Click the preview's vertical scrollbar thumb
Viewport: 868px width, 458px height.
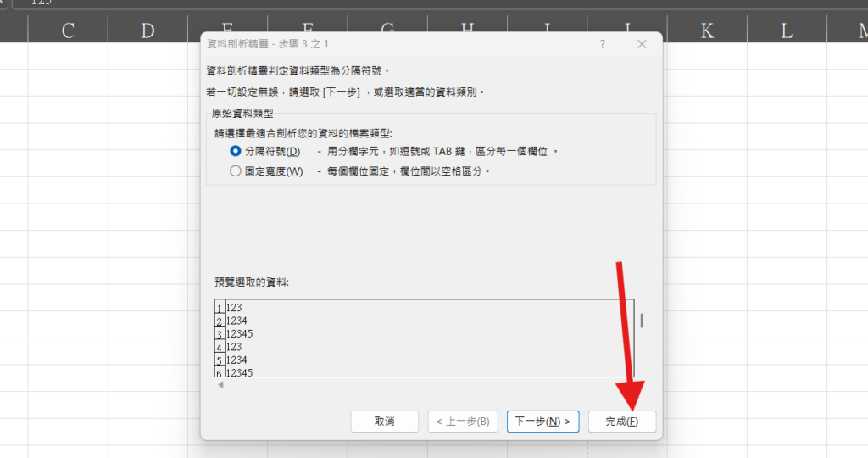(641, 321)
